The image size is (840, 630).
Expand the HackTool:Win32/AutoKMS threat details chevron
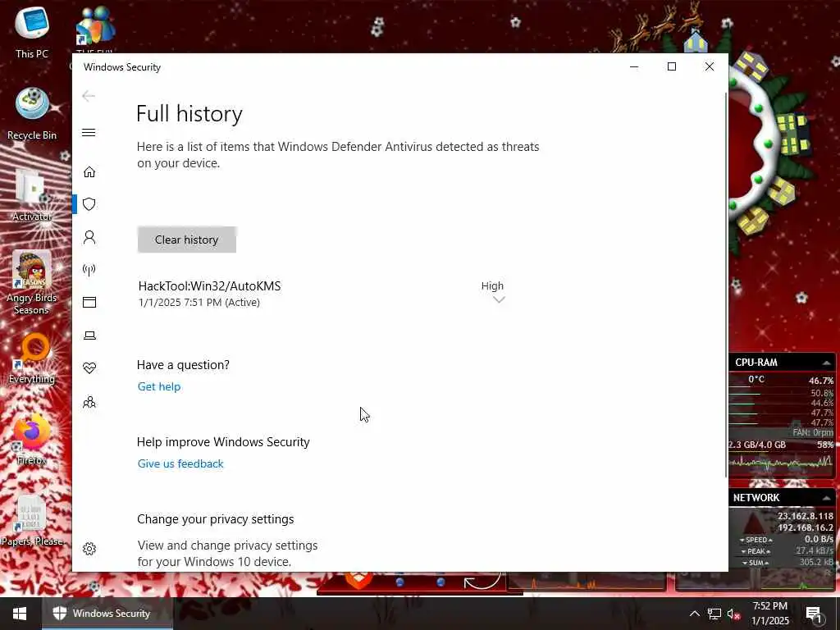coord(499,300)
